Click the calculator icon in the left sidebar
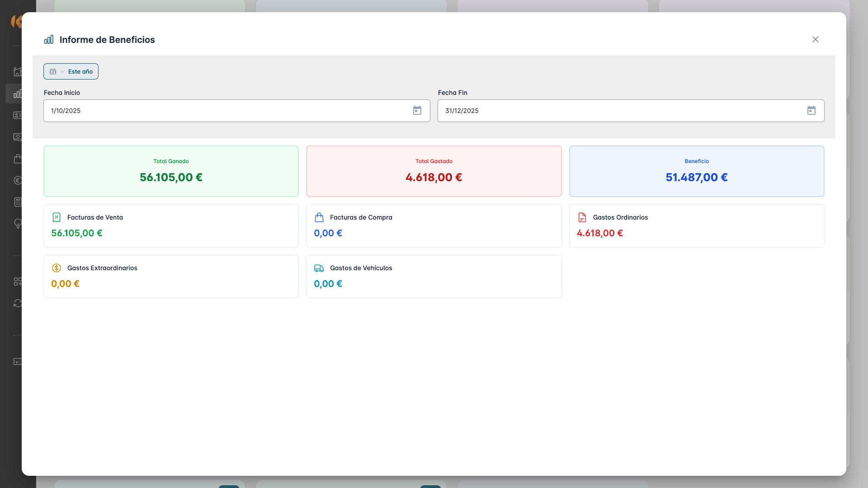868x488 pixels. [x=18, y=202]
